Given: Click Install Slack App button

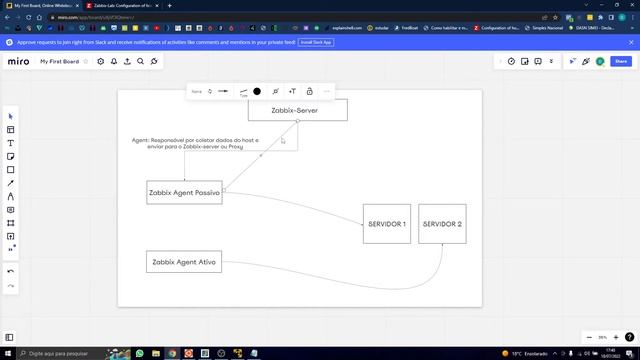Looking at the screenshot, I should click(x=316, y=42).
